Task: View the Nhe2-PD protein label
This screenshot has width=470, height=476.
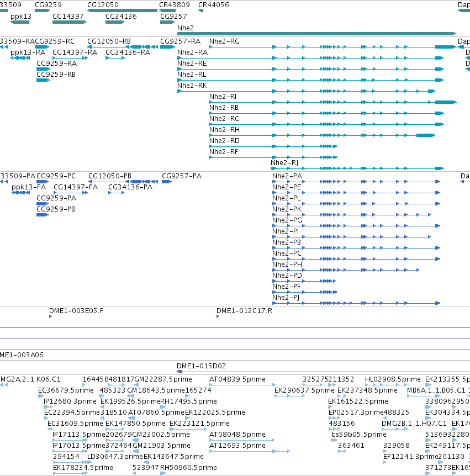Action: click(287, 276)
